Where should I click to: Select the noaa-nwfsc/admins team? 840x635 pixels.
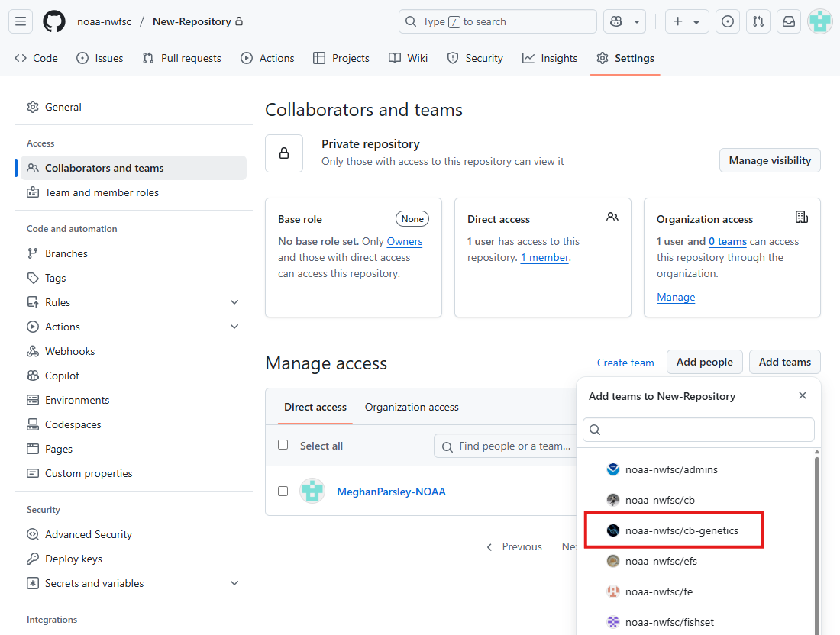(x=699, y=469)
